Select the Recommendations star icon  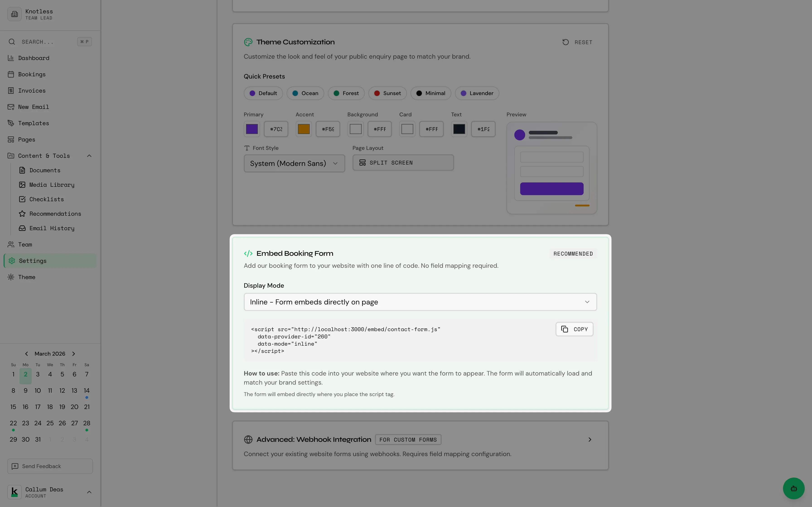coord(22,214)
